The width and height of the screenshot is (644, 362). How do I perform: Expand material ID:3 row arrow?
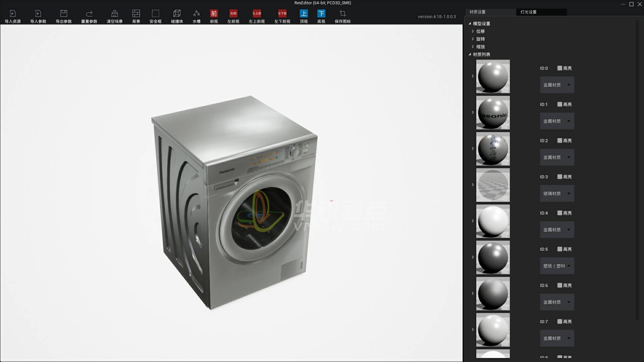tap(473, 185)
